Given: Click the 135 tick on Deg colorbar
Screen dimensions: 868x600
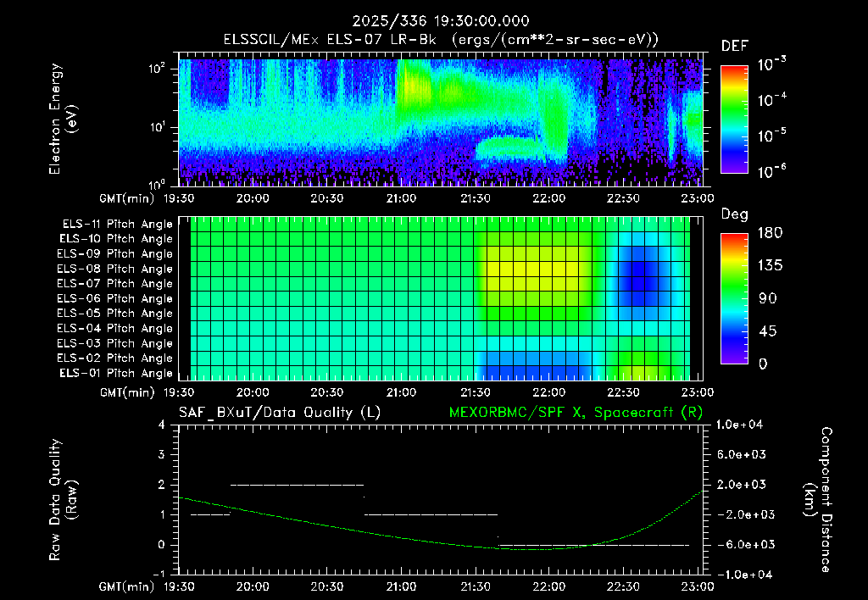Looking at the screenshot, I should coord(770,265).
